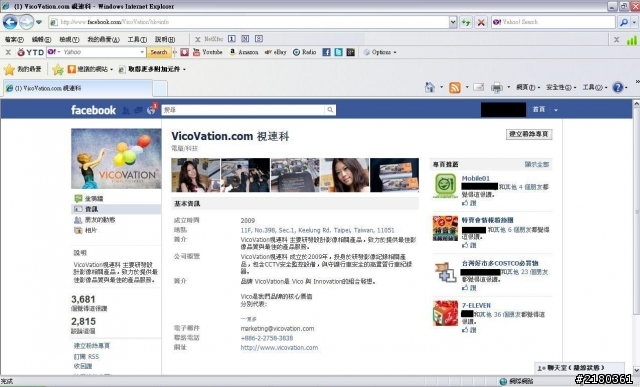This screenshot has height=387, width=640.
Task: Open the Mobile01 recommended page link
Action: [x=476, y=178]
